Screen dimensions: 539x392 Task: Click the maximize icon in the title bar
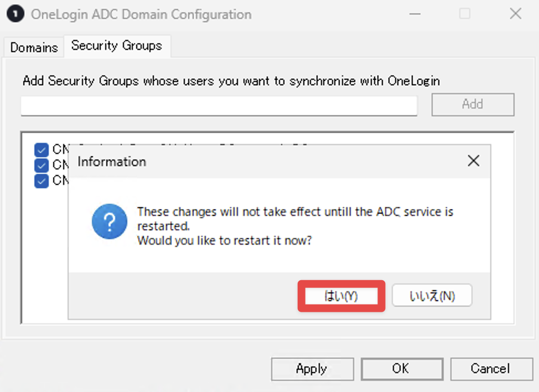pos(465,14)
